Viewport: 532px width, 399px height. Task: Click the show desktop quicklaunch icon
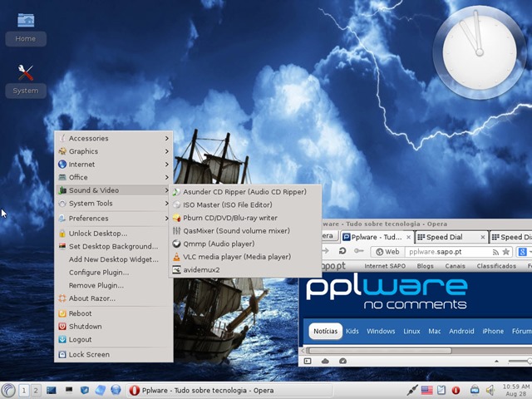tap(52, 391)
